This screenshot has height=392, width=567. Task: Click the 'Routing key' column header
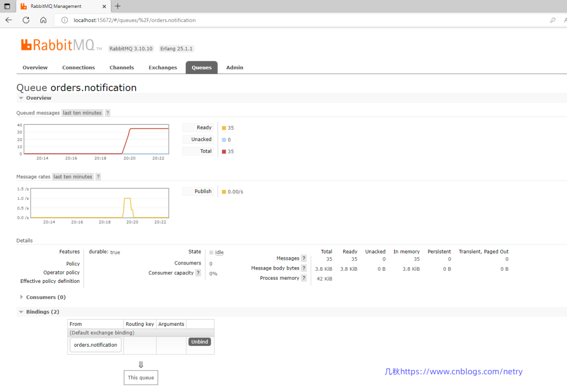tap(140, 324)
